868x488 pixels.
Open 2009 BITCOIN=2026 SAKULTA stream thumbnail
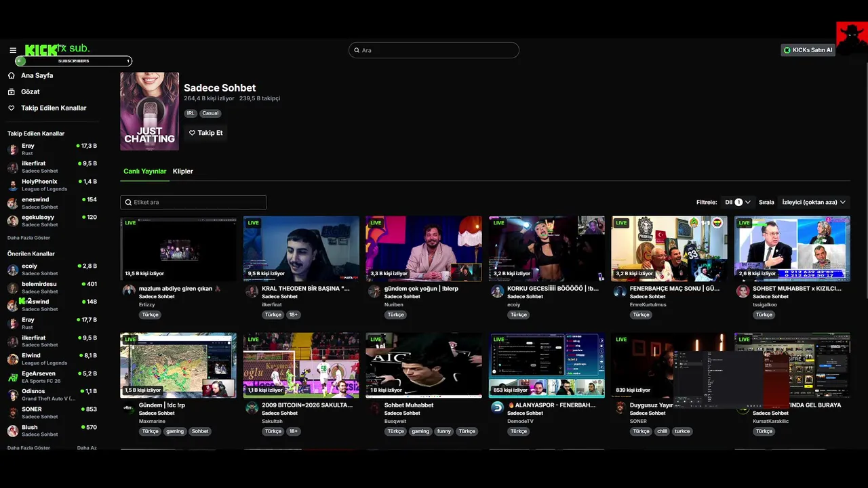pos(302,365)
